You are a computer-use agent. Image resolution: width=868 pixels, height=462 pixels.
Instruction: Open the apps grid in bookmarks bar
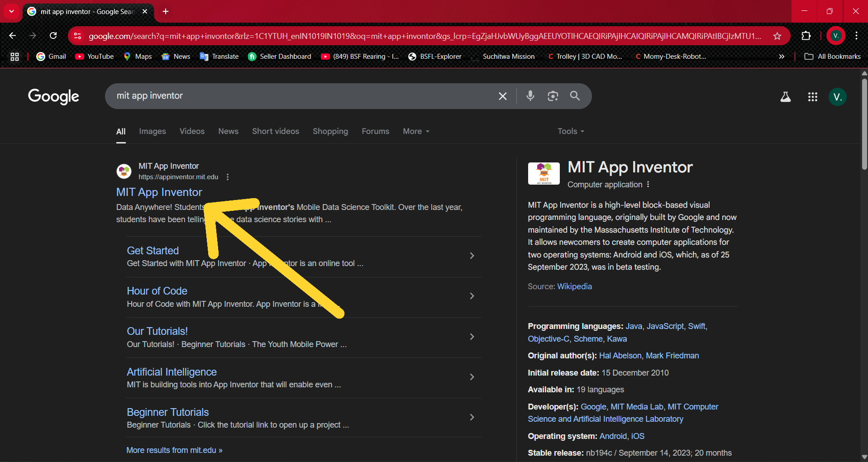click(x=14, y=57)
